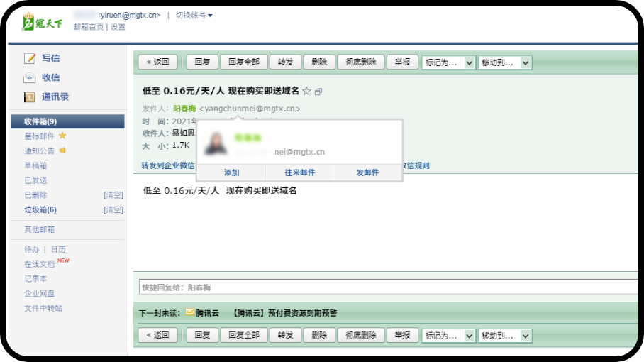This screenshot has height=362, width=644.
Task: Click the yellow envelope icon next to 腾讯云
Action: 189,312
